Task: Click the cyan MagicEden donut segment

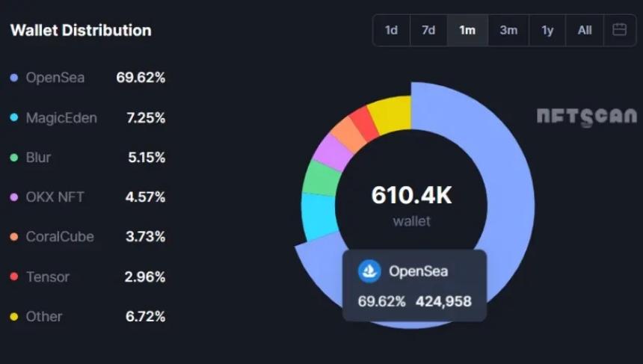Action: [319, 216]
